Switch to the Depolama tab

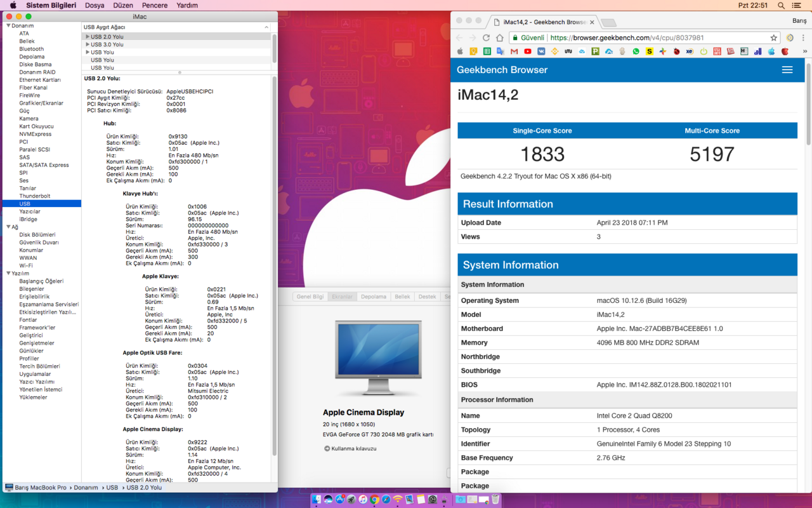pyautogui.click(x=373, y=297)
